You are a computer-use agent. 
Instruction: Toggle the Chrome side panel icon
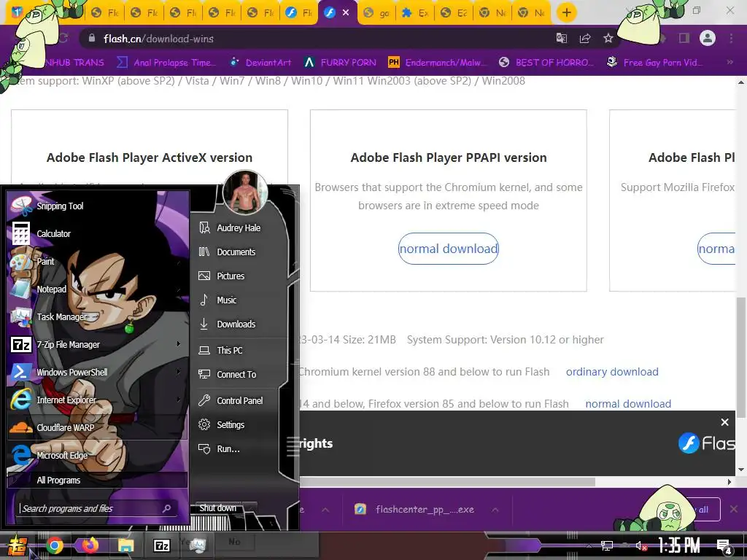(684, 38)
